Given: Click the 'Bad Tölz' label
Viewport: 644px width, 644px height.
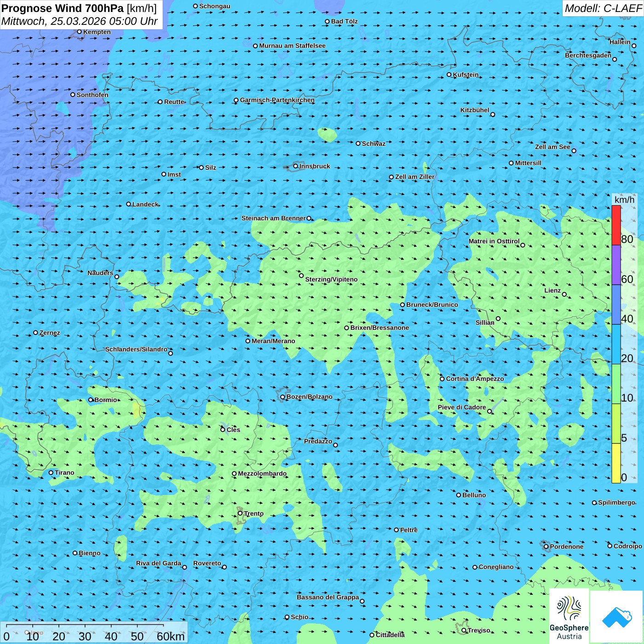Looking at the screenshot, I should (x=344, y=21).
